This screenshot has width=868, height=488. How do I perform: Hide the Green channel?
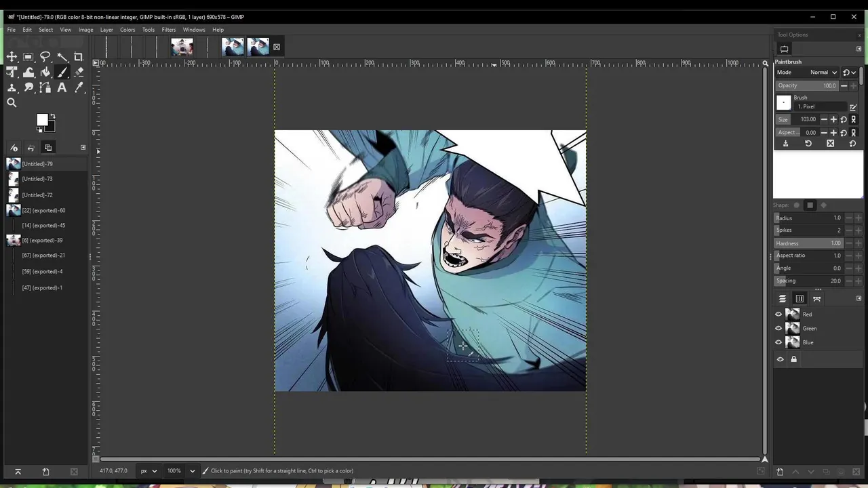click(x=778, y=328)
